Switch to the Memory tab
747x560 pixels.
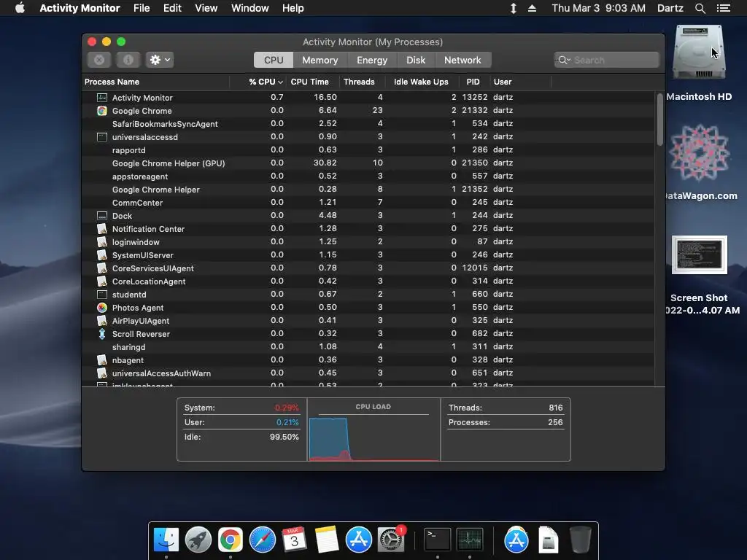coord(320,60)
